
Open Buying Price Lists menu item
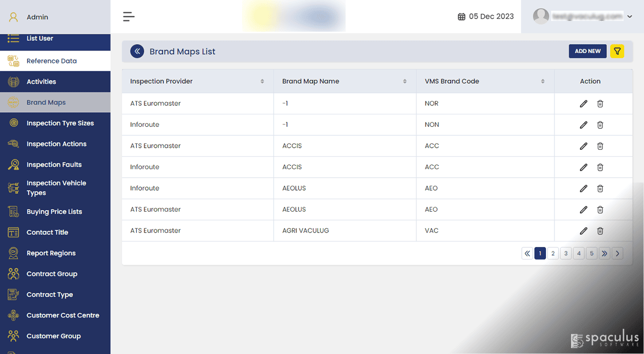(55, 212)
